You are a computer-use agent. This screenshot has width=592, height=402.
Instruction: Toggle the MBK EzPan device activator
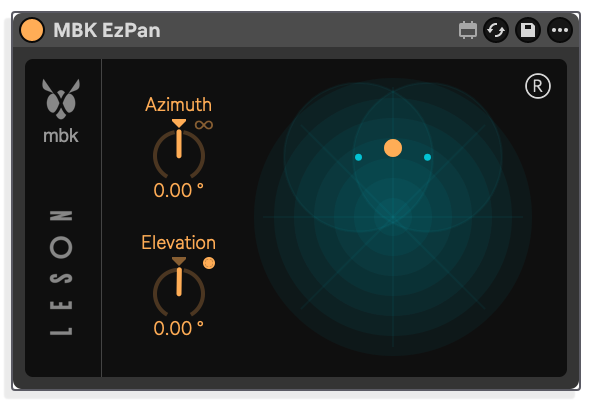(32, 30)
